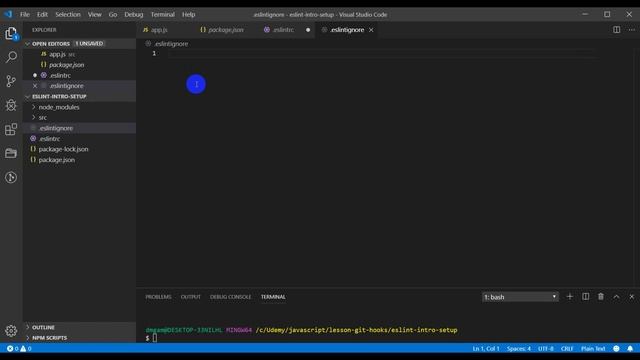640x360 pixels.
Task: Change indentation via Spaces: 4
Action: (519, 349)
